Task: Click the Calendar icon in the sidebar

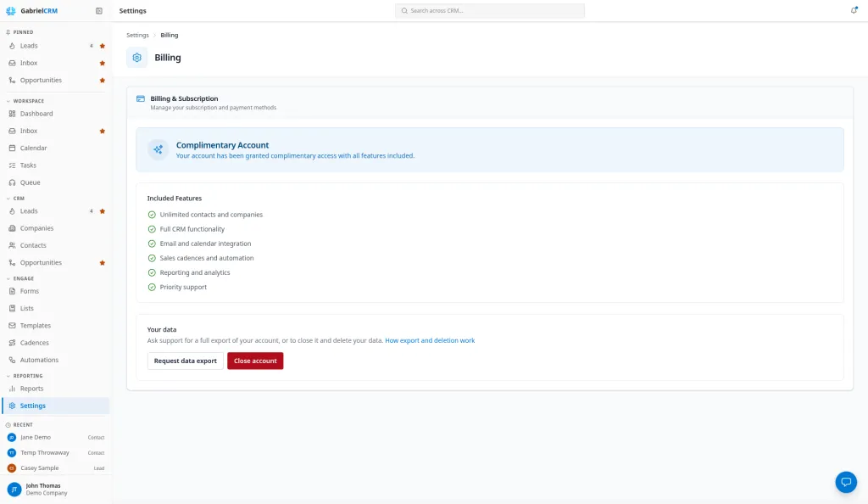Action: pyautogui.click(x=12, y=148)
